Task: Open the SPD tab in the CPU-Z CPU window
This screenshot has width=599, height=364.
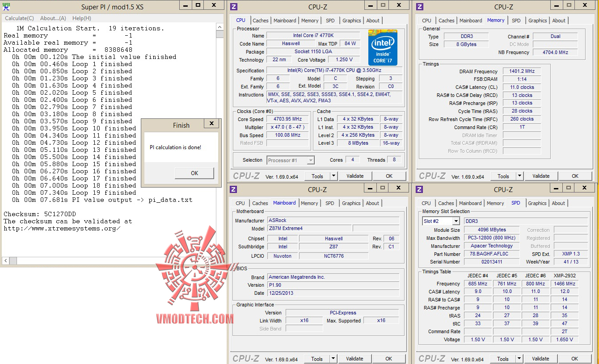Action: (x=330, y=21)
